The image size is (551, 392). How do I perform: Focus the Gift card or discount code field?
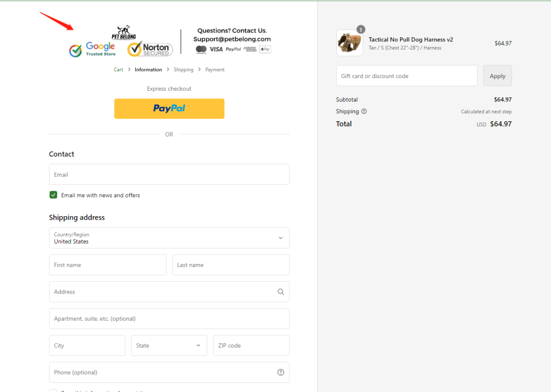(x=406, y=76)
